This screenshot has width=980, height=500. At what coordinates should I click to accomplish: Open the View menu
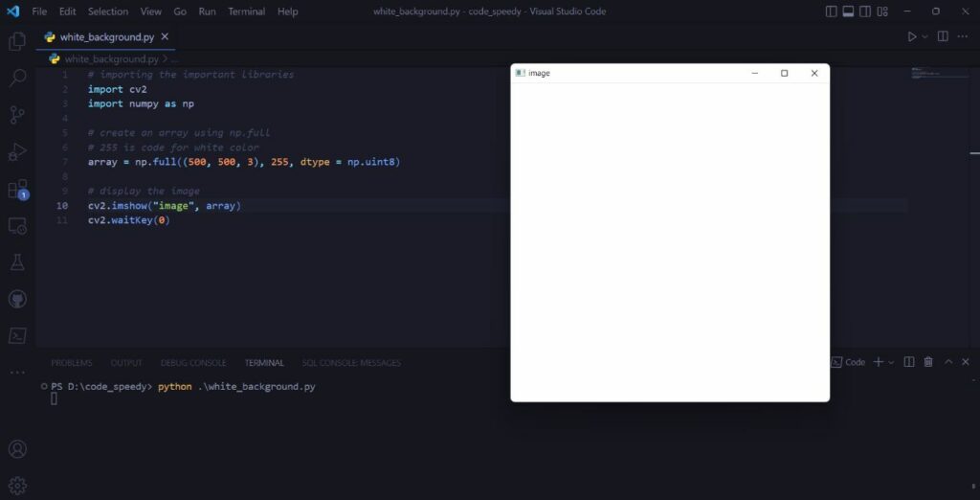click(x=150, y=11)
